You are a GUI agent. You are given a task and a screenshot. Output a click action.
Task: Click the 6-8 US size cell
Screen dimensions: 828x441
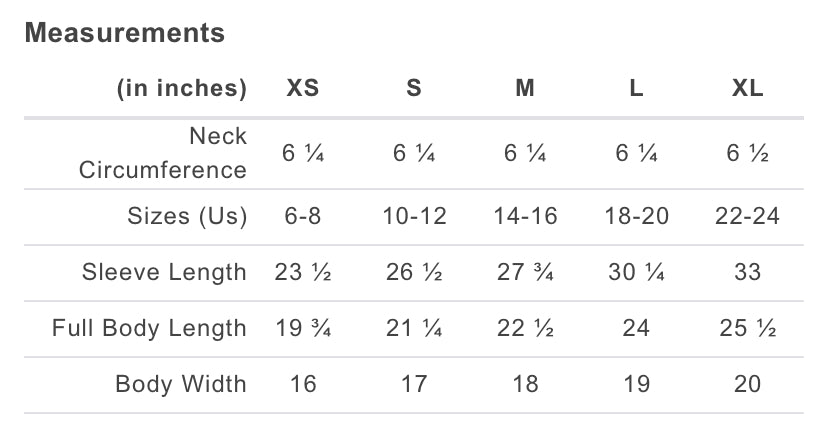[303, 216]
